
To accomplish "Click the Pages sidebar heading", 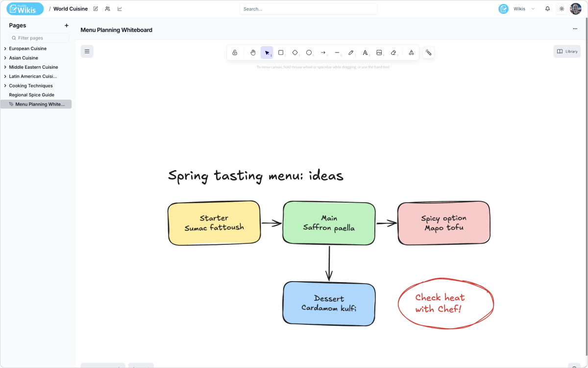I will [18, 26].
